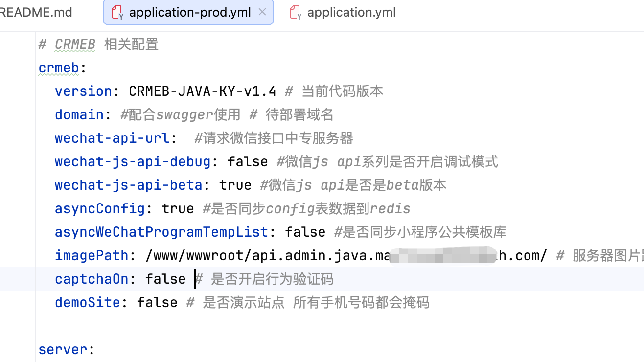Click the asyncConfig key
The width and height of the screenshot is (644, 362).
pyautogui.click(x=100, y=208)
